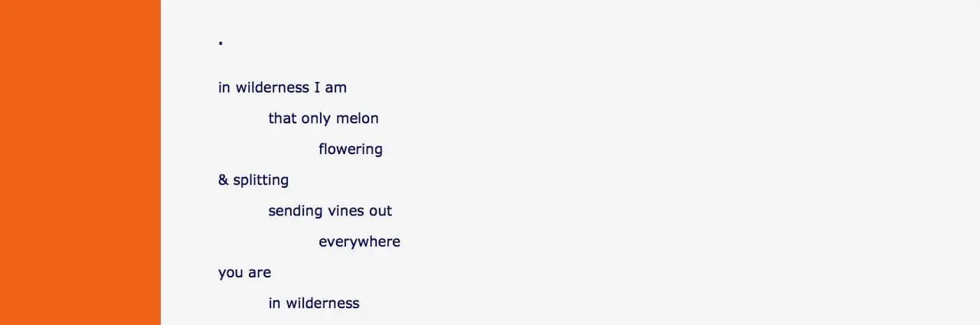The height and width of the screenshot is (325, 980).
Task: Click the ampersand before "splitting"
Action: point(224,180)
